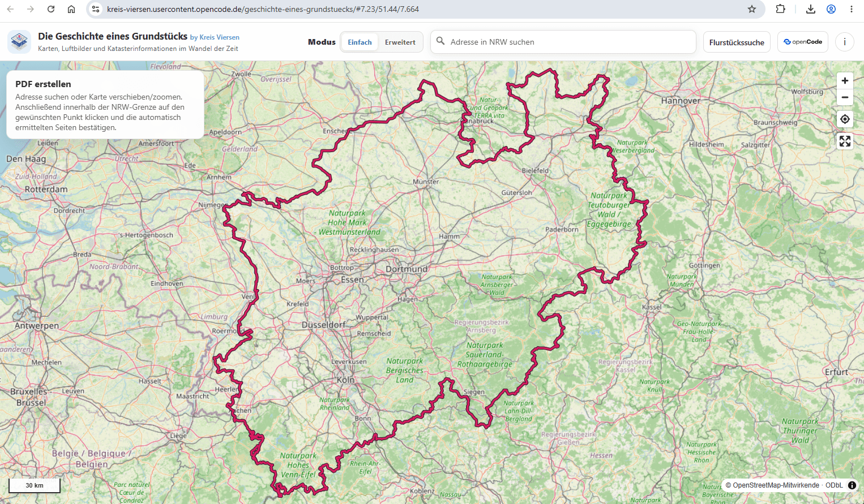Switch mode to Einfach
864x504 pixels.
coord(360,42)
